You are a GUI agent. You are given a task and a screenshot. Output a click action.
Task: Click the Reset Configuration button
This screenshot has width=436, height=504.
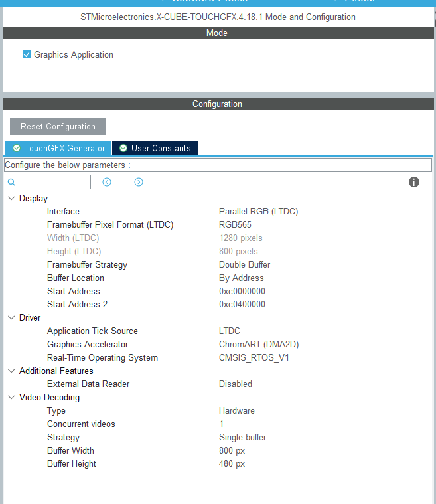[58, 126]
